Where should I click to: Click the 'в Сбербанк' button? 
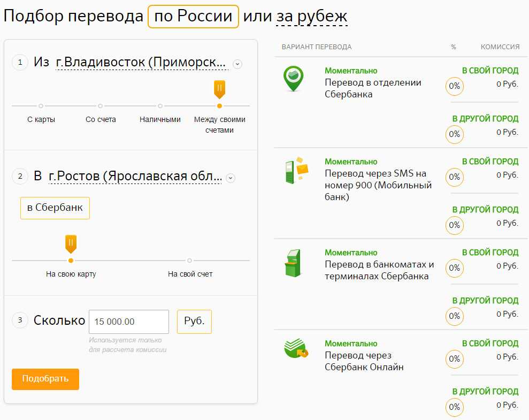click(x=55, y=208)
